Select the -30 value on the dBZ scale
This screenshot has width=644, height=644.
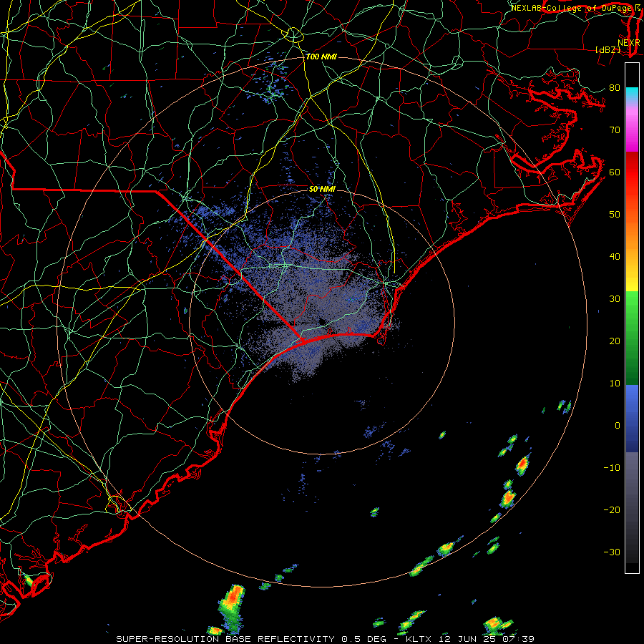coord(612,552)
